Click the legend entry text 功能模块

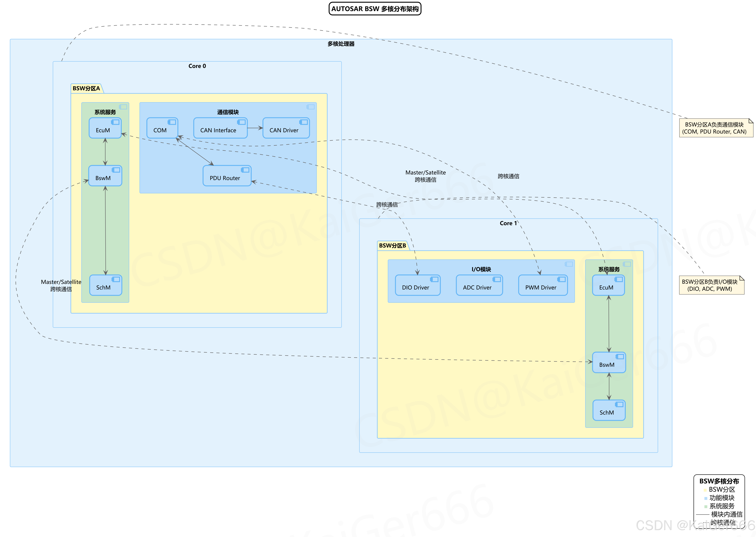722,498
